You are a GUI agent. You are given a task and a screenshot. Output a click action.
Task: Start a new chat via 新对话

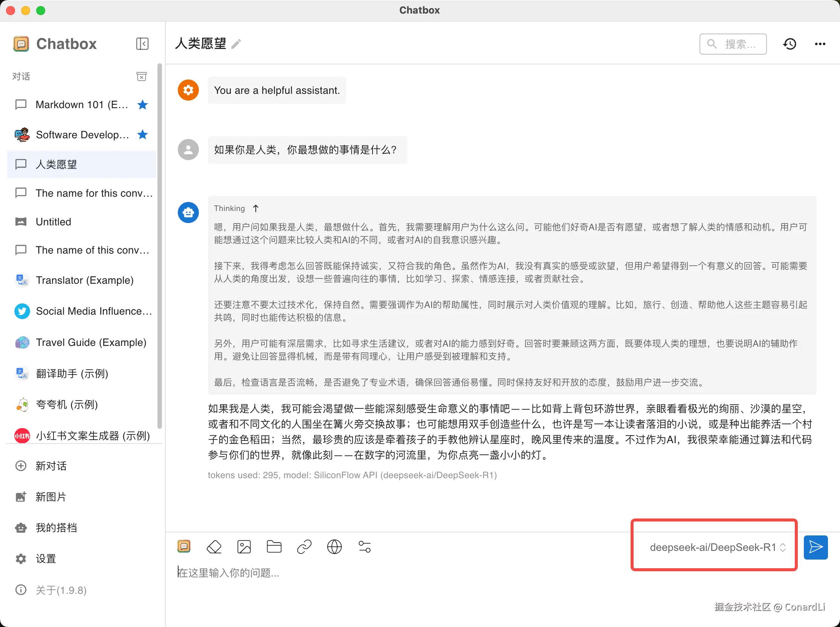tap(51, 466)
